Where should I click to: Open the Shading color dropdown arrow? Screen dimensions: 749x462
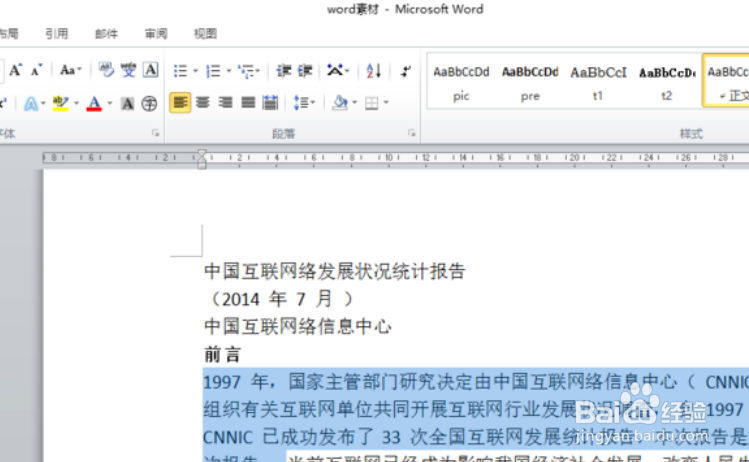coord(354,102)
